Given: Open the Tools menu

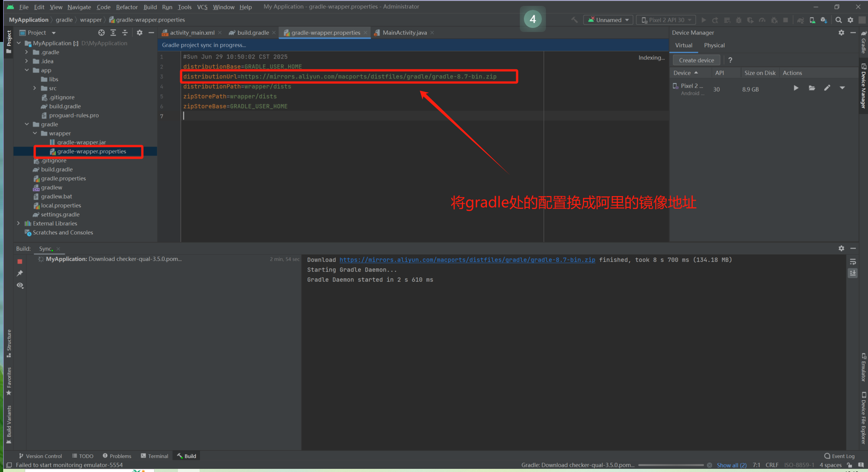Looking at the screenshot, I should pos(184,7).
